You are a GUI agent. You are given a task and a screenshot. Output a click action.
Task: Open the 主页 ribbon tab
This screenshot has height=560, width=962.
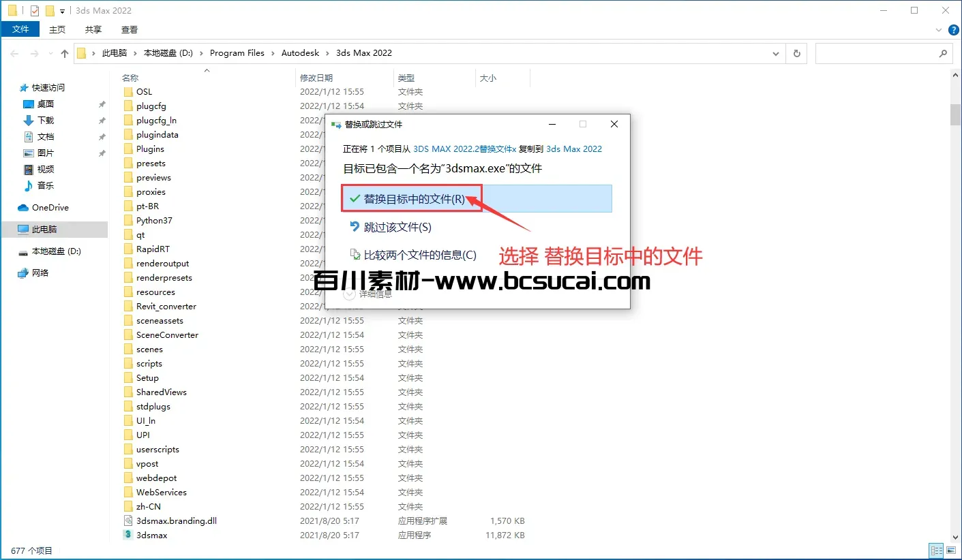coord(57,29)
